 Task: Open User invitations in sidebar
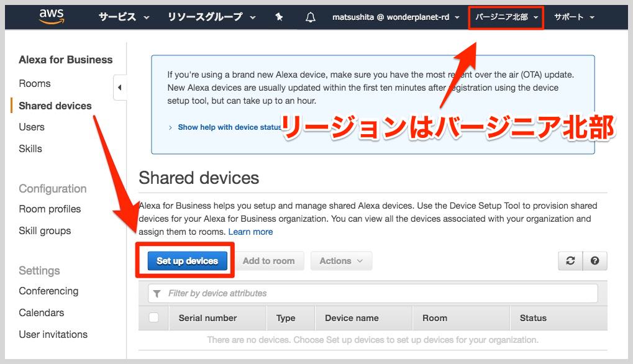pyautogui.click(x=53, y=335)
